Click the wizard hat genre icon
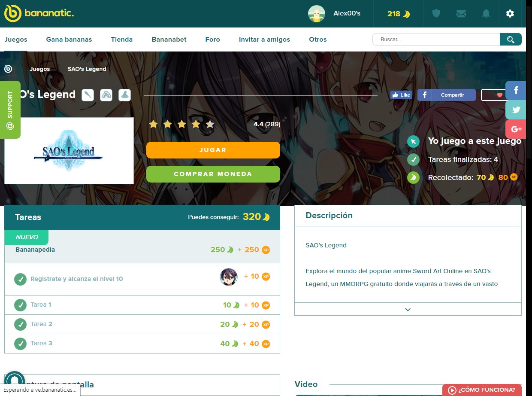The image size is (532, 396). pyautogui.click(x=124, y=95)
